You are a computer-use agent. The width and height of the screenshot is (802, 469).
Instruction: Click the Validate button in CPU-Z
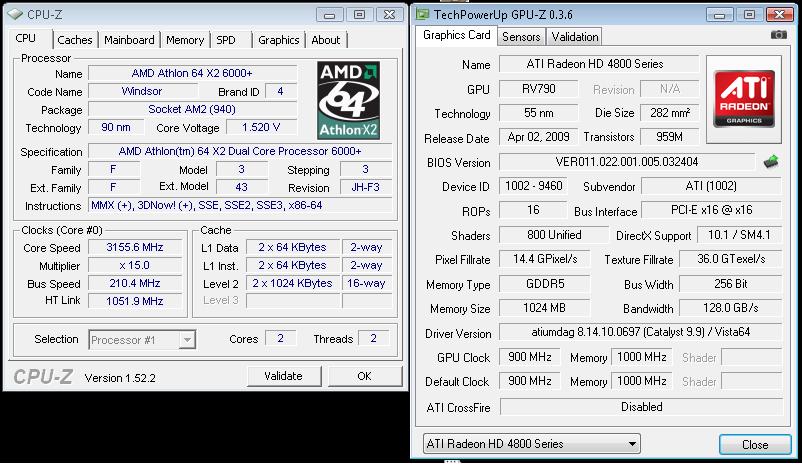(283, 376)
